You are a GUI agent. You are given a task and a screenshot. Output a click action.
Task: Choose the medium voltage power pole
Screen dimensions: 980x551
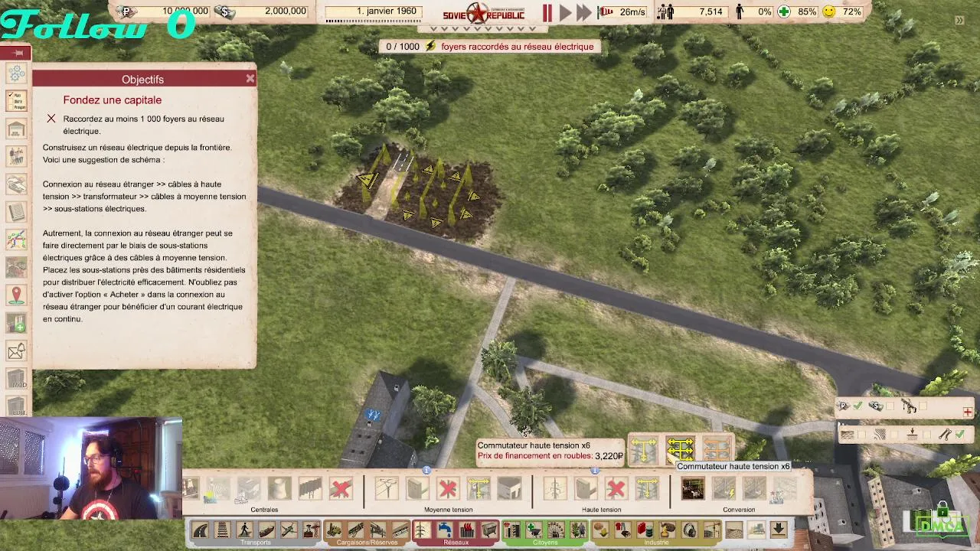point(387,488)
